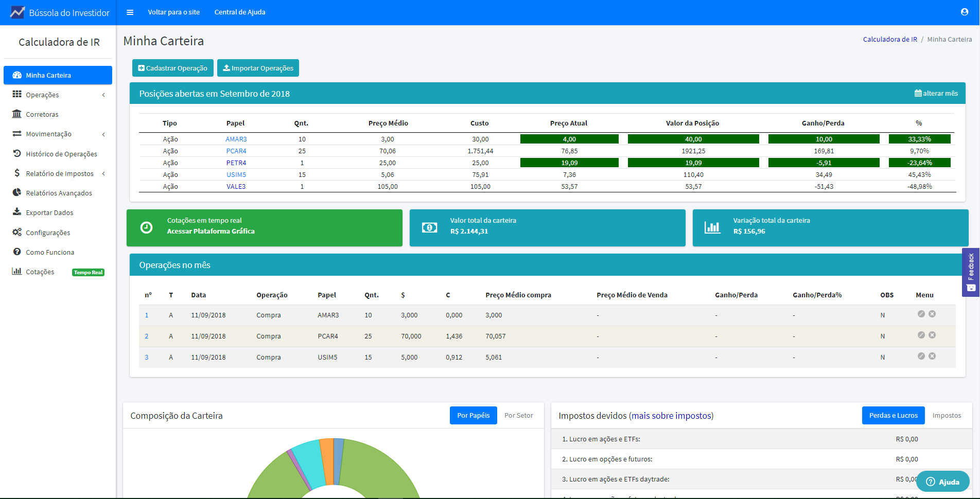Click Acessar Plataforma Gráfica

[x=211, y=231]
